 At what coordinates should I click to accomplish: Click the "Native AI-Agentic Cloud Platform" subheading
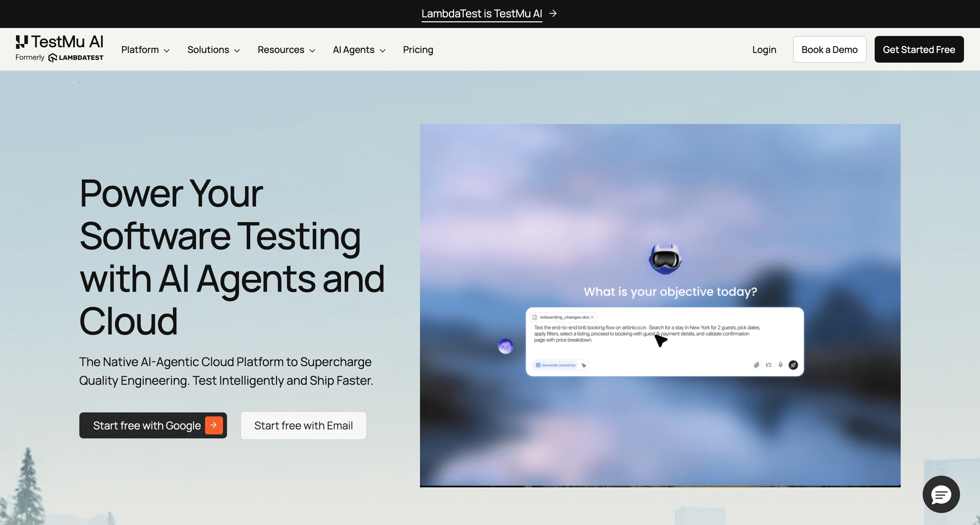(226, 371)
